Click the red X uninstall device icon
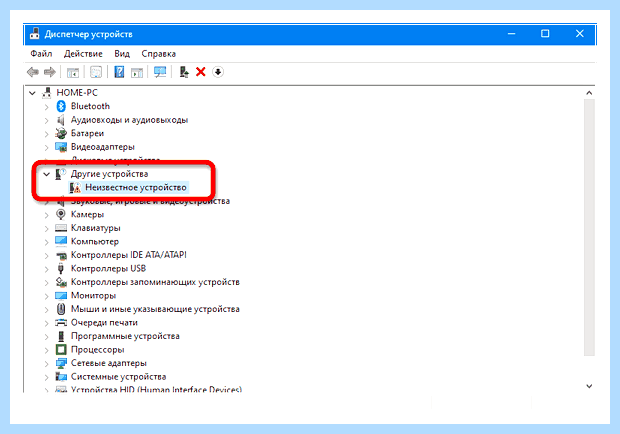 pyautogui.click(x=201, y=72)
